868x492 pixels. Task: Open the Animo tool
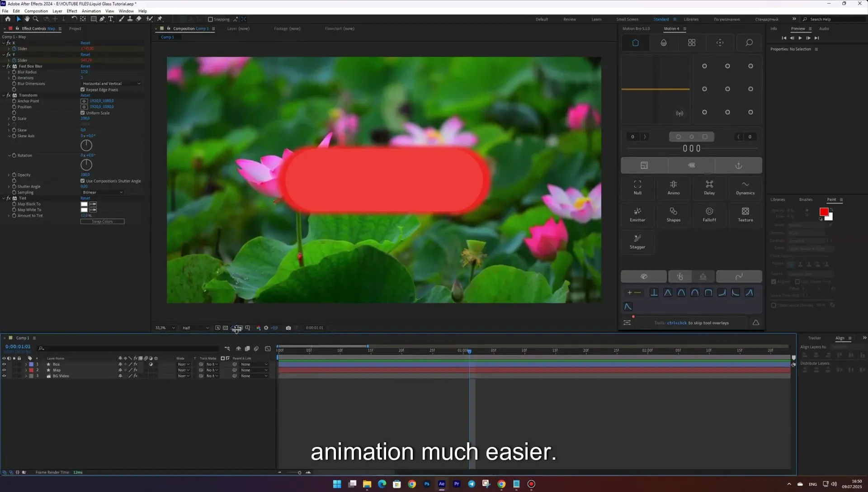click(673, 187)
